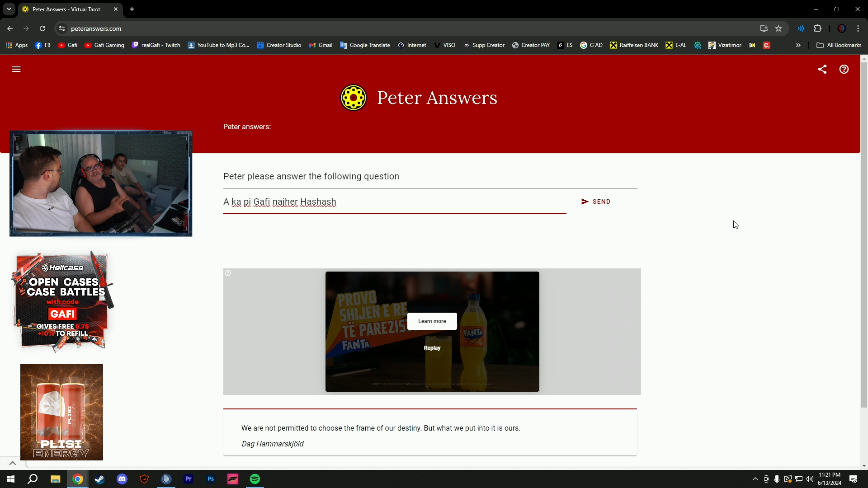Open the Apps bookmarks shortcut
The height and width of the screenshot is (488, 868).
[x=16, y=45]
